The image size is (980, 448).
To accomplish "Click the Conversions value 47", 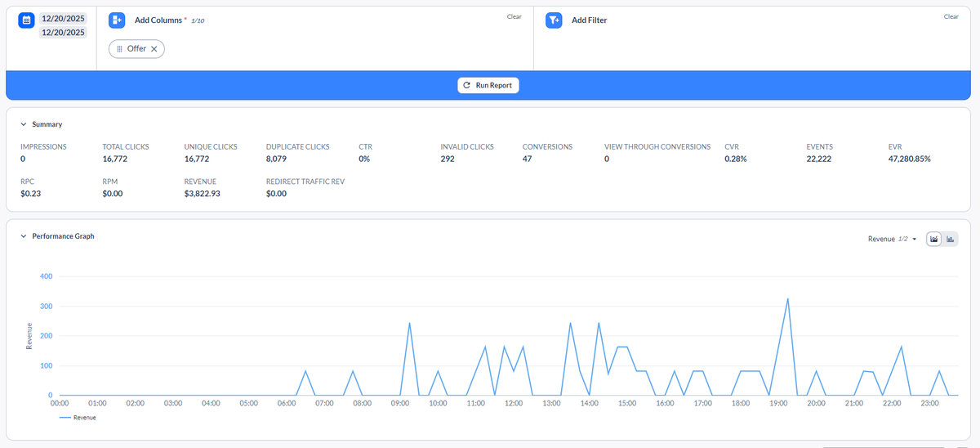I will [x=527, y=159].
